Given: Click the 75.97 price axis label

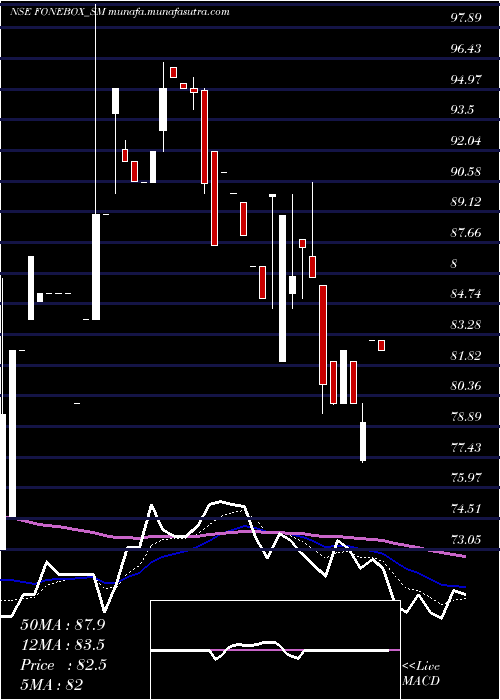Looking at the screenshot, I should (466, 478).
